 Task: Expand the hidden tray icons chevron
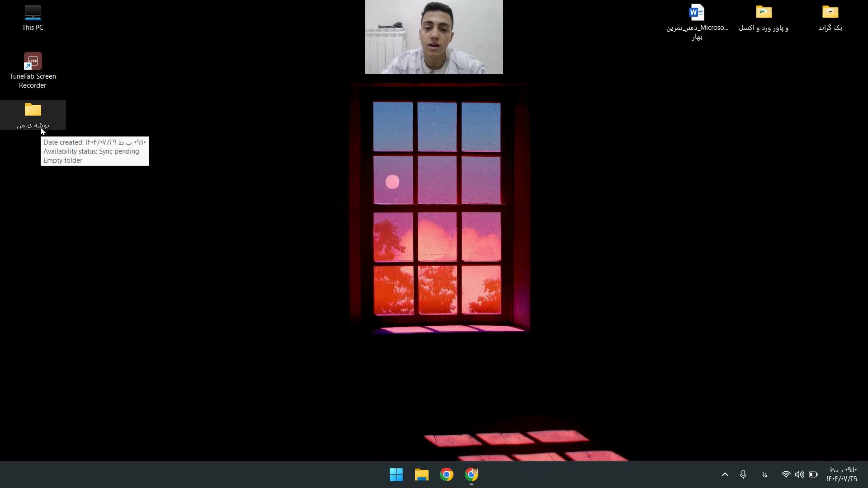point(725,474)
